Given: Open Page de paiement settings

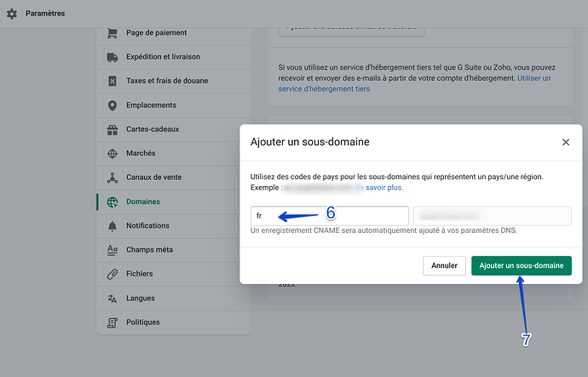Looking at the screenshot, I should (x=173, y=33).
